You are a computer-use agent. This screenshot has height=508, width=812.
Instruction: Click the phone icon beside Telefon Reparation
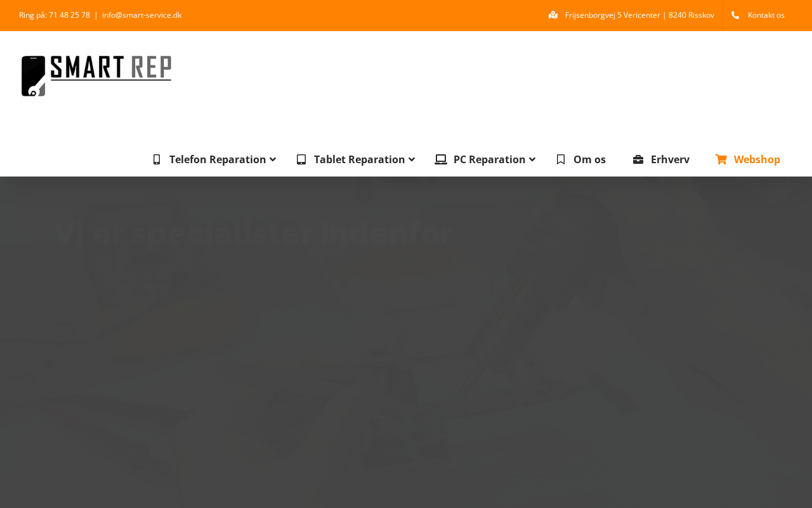click(x=157, y=159)
